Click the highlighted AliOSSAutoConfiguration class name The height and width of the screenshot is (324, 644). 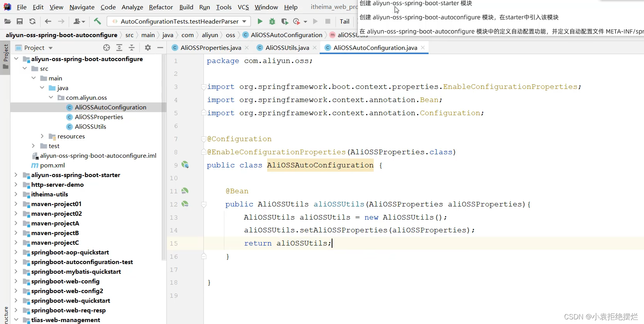tap(320, 165)
